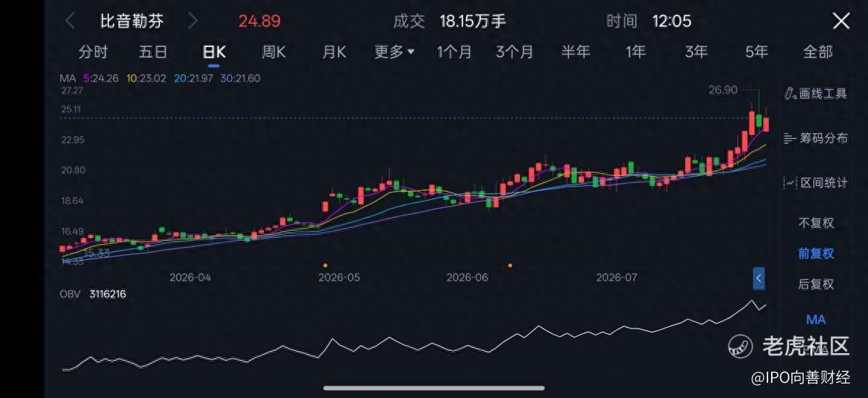
Task: Click the MA 5:24.26 legend
Action: [101, 78]
